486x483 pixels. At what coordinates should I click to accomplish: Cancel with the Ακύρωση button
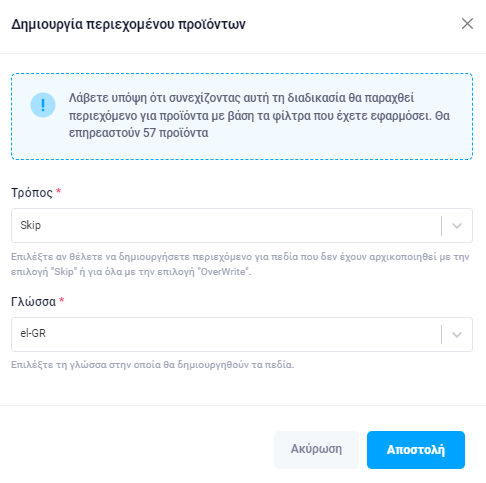tap(316, 450)
